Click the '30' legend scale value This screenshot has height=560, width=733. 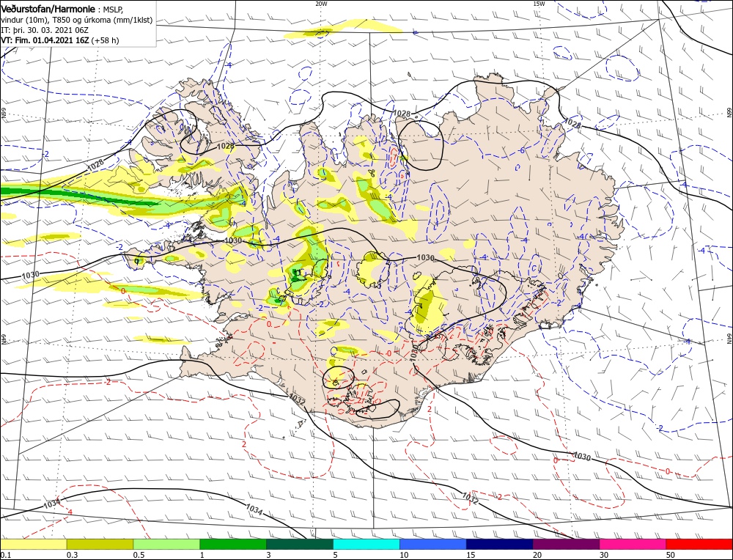[604, 555]
